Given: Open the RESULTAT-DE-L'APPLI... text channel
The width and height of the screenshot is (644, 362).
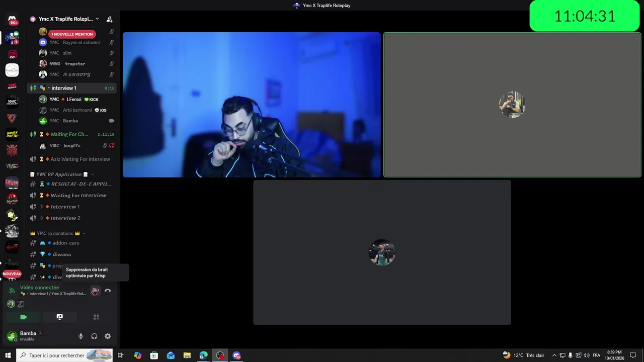Looking at the screenshot, I should [72, 184].
